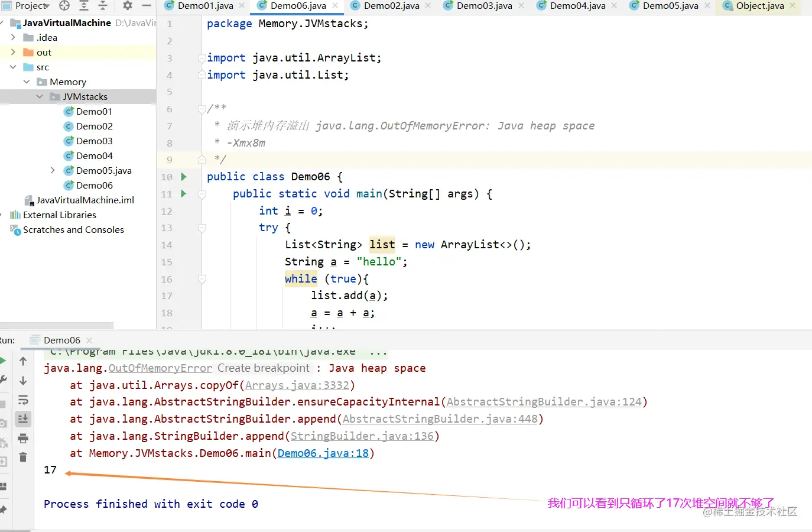Click the up arrow in Run console toolbar
The image size is (812, 532).
pyautogui.click(x=23, y=361)
